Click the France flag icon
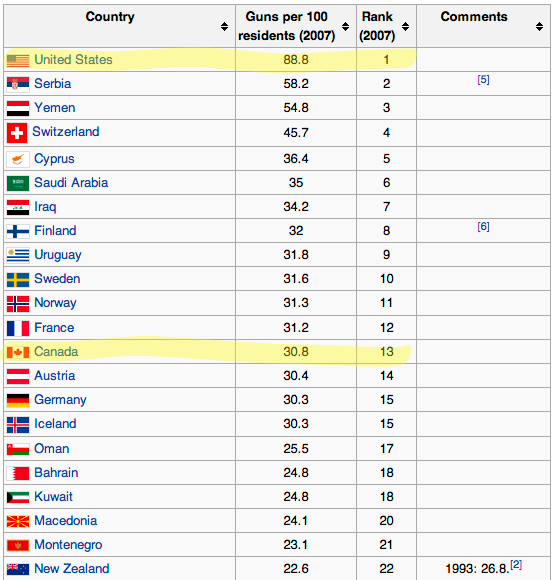The width and height of the screenshot is (553, 580). point(18,328)
